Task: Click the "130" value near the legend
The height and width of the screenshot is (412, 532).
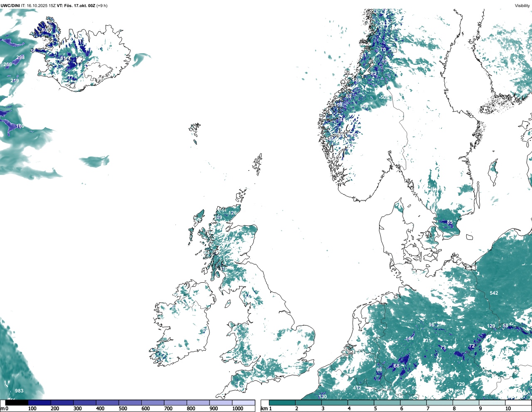Action: [x=323, y=397]
